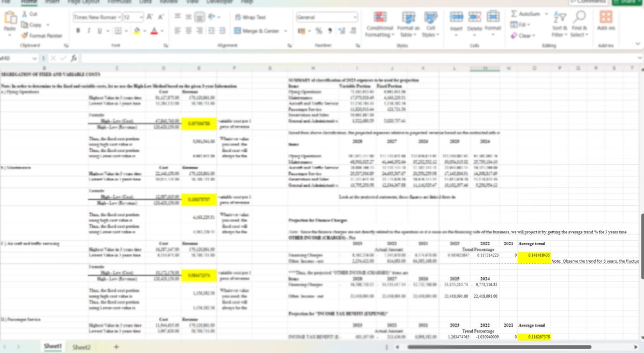Screen dimensions: 644x353
Task: Apply the red font color A
Action: click(x=154, y=31)
